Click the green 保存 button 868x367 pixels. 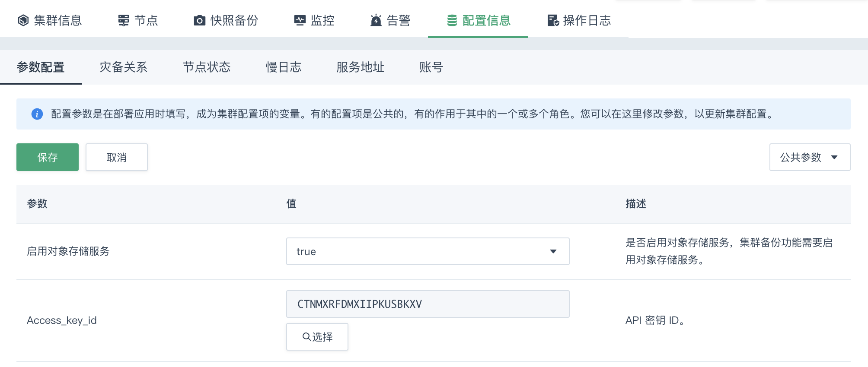pos(48,157)
